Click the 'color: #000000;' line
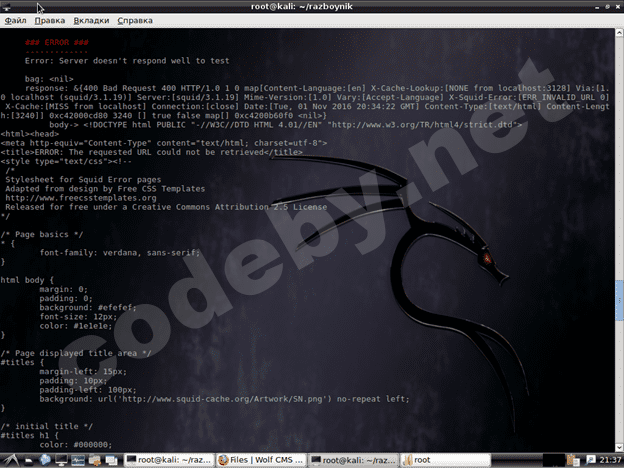 pos(76,445)
